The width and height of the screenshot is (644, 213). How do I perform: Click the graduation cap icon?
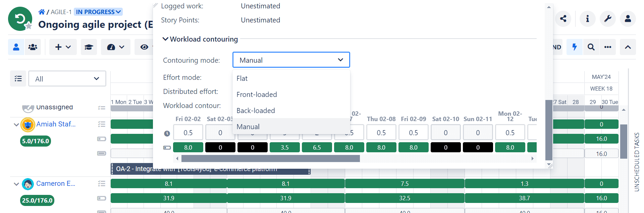[89, 47]
